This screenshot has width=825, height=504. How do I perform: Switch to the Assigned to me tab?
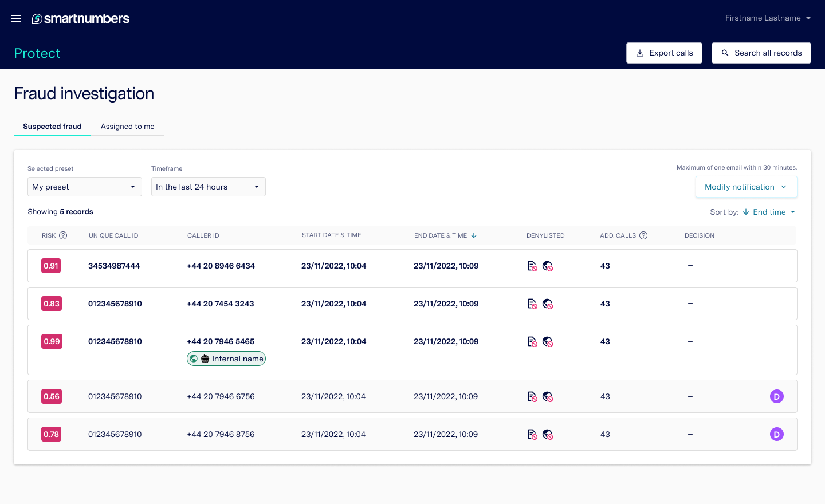coord(127,127)
